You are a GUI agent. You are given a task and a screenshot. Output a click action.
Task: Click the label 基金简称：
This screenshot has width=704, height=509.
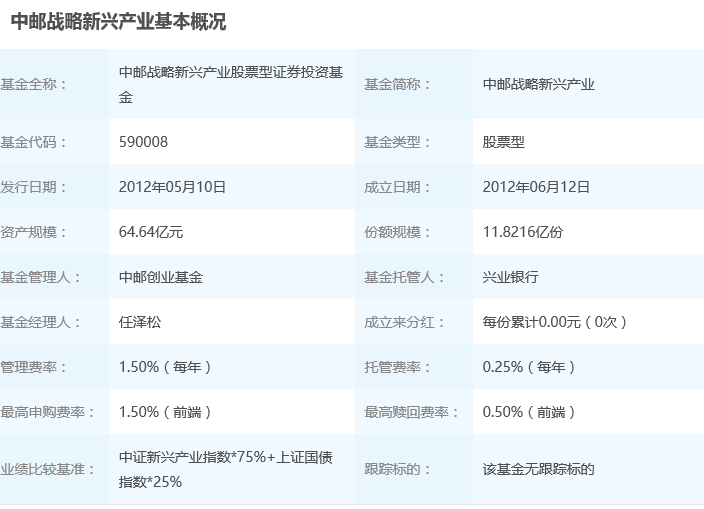[x=398, y=84]
